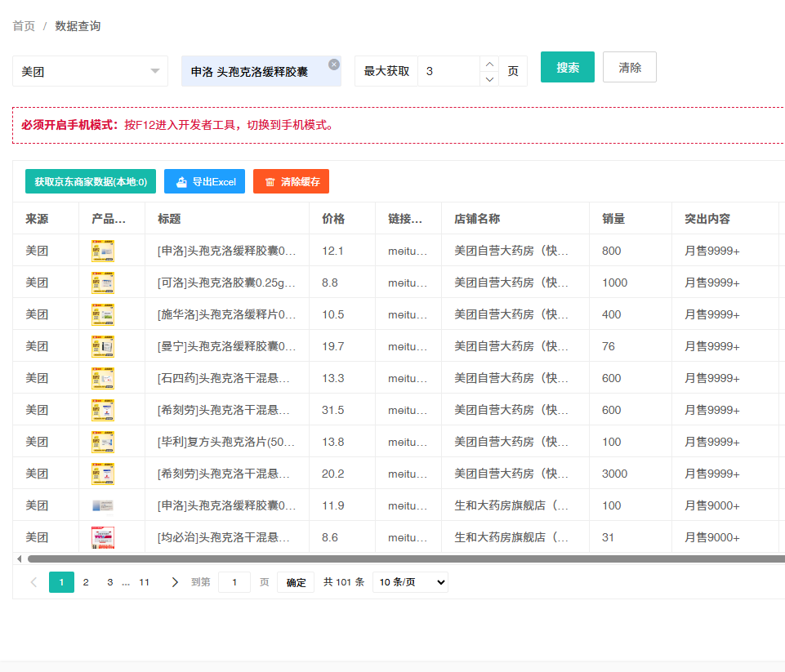The height and width of the screenshot is (672, 785).
Task: Open the 美团 platform dropdown
Action: coord(90,71)
